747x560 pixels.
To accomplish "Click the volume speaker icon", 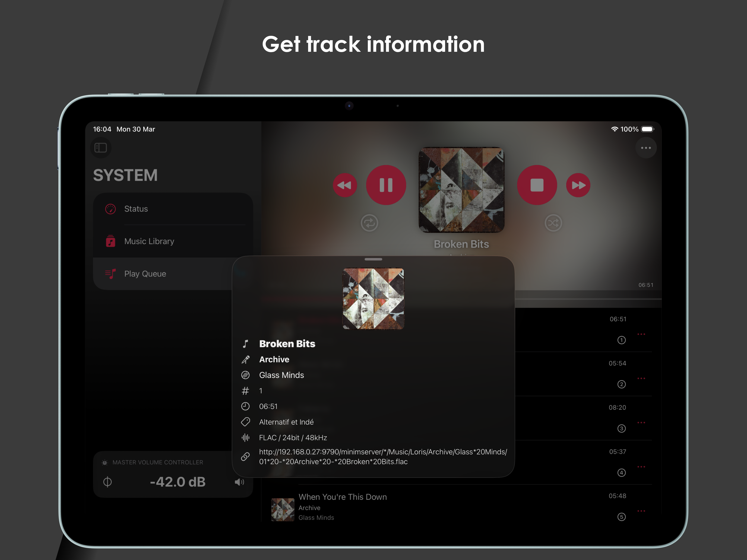I will click(239, 482).
